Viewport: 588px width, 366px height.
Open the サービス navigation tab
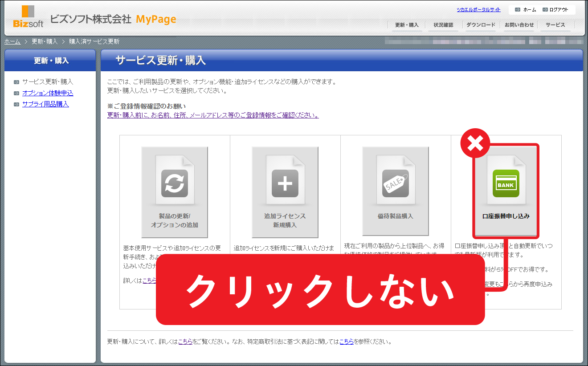(x=555, y=25)
